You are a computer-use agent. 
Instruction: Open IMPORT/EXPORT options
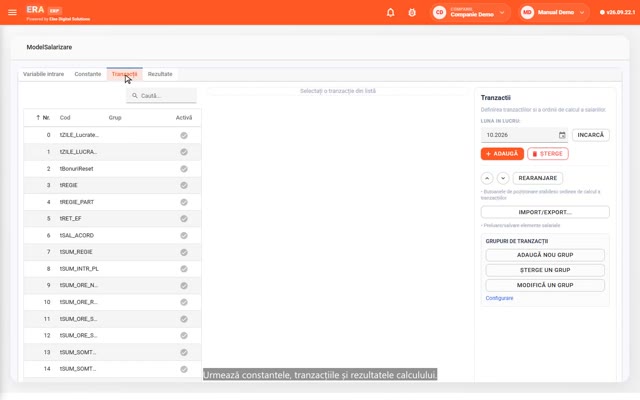point(545,212)
